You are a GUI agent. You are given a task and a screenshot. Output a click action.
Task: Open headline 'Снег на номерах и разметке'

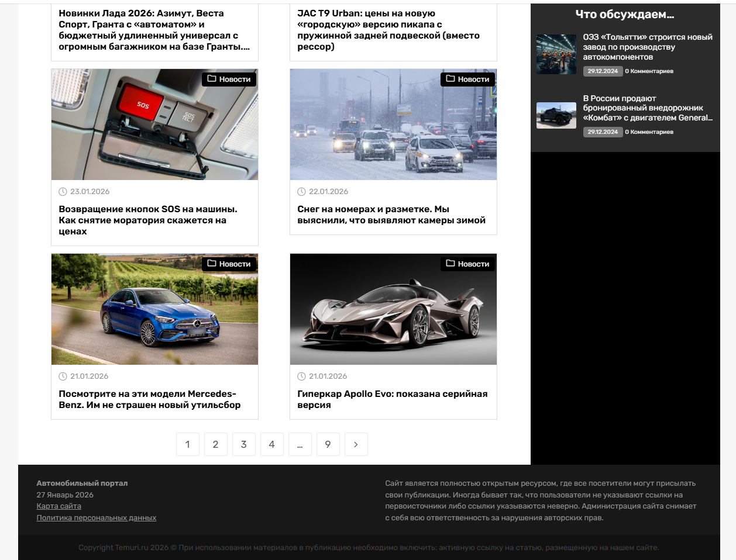click(391, 215)
